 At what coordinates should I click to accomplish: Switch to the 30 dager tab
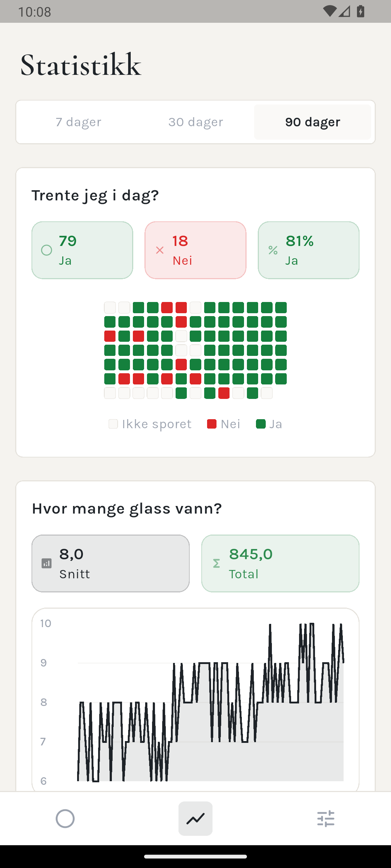pyautogui.click(x=195, y=122)
